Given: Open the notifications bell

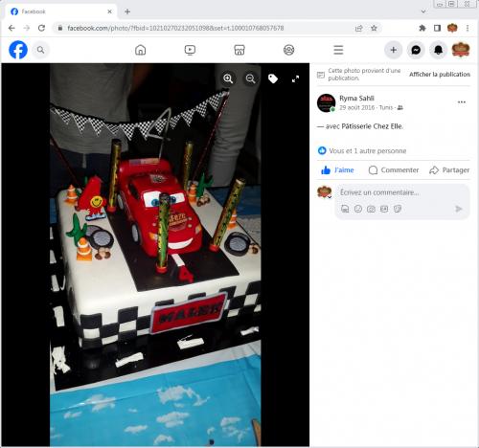Looking at the screenshot, I should coord(438,50).
